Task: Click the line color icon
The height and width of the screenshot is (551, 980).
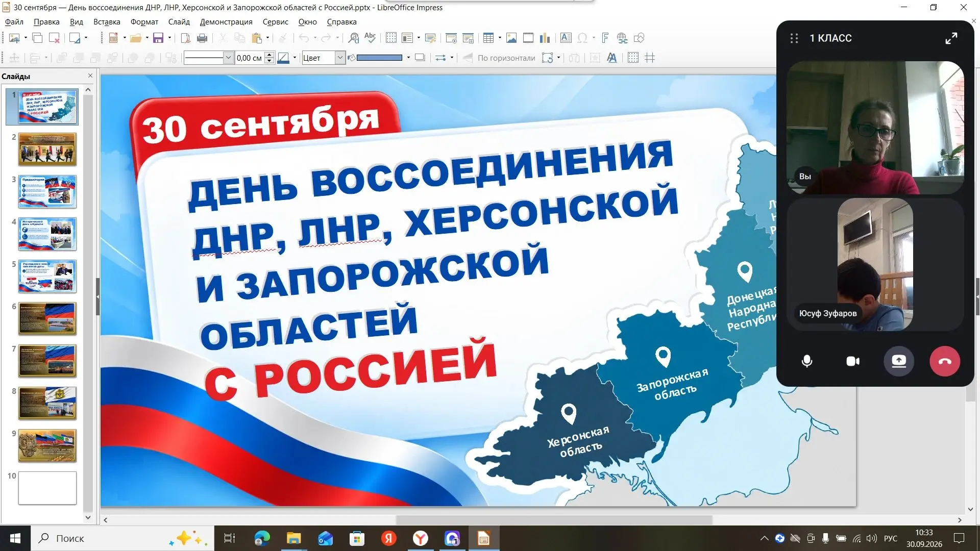Action: coord(283,58)
